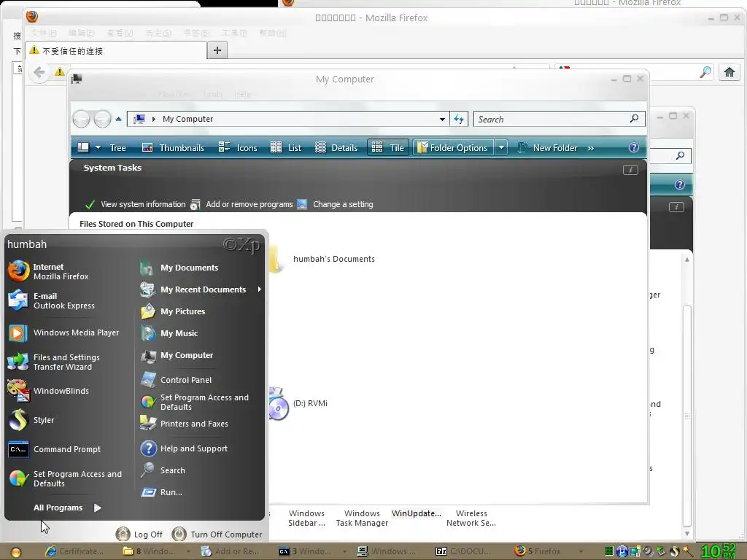The width and height of the screenshot is (747, 560).
Task: Click the Start orb on the taskbar
Action: pos(16,553)
